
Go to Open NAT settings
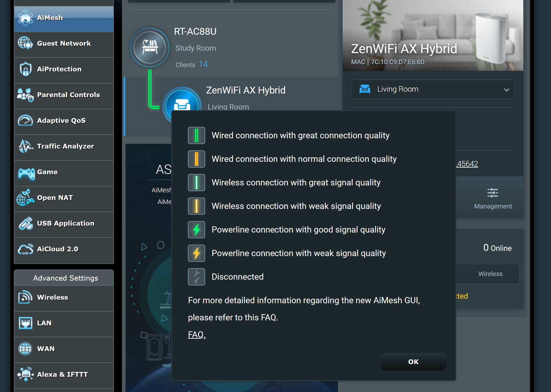tap(55, 198)
